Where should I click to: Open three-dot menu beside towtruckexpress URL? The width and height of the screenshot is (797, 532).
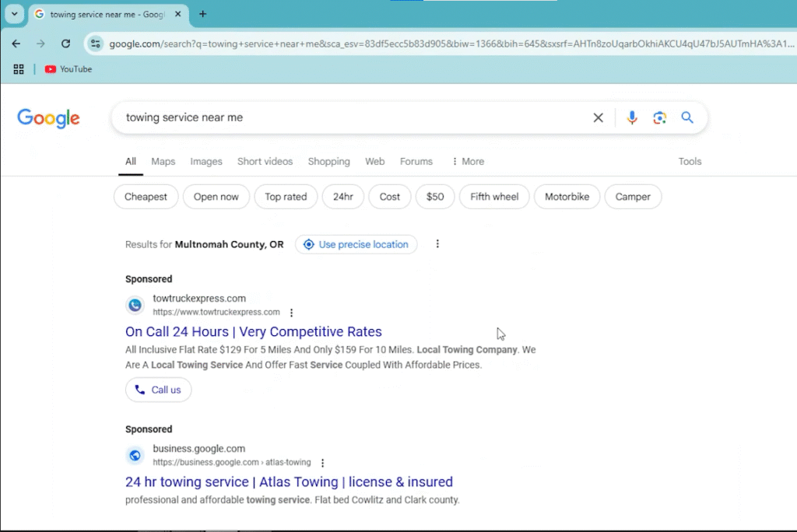click(x=291, y=313)
